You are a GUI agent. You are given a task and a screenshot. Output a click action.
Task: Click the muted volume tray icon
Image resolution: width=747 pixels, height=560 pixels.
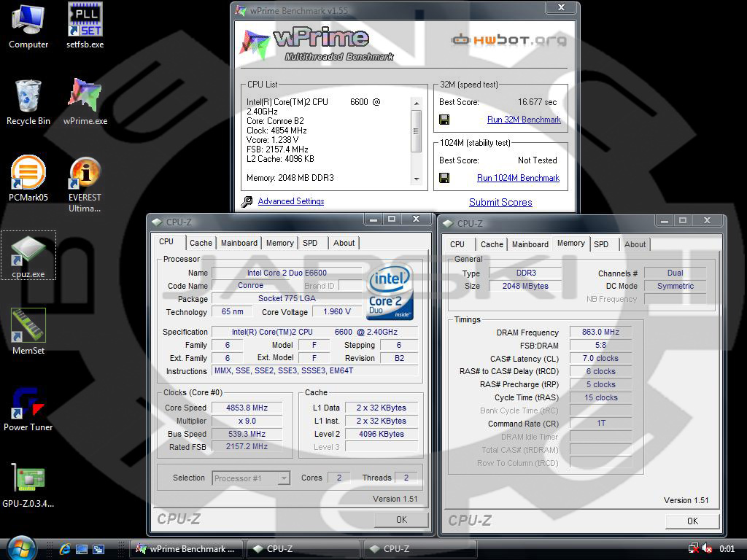pos(707,548)
